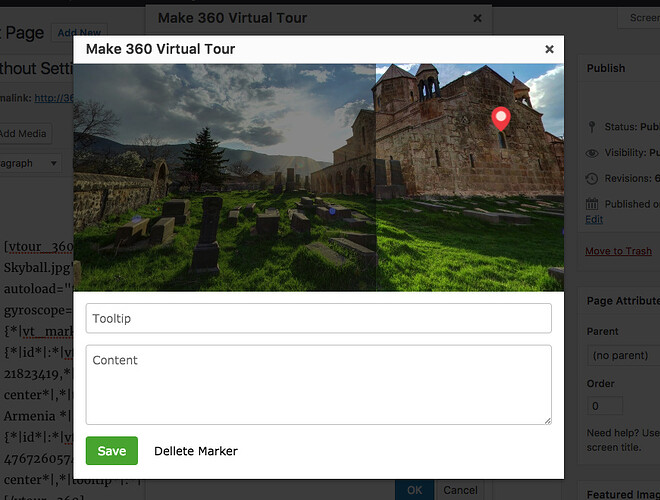Screen dimensions: 660x500
Task: Click the Revisions clock icon
Action: [592, 179]
